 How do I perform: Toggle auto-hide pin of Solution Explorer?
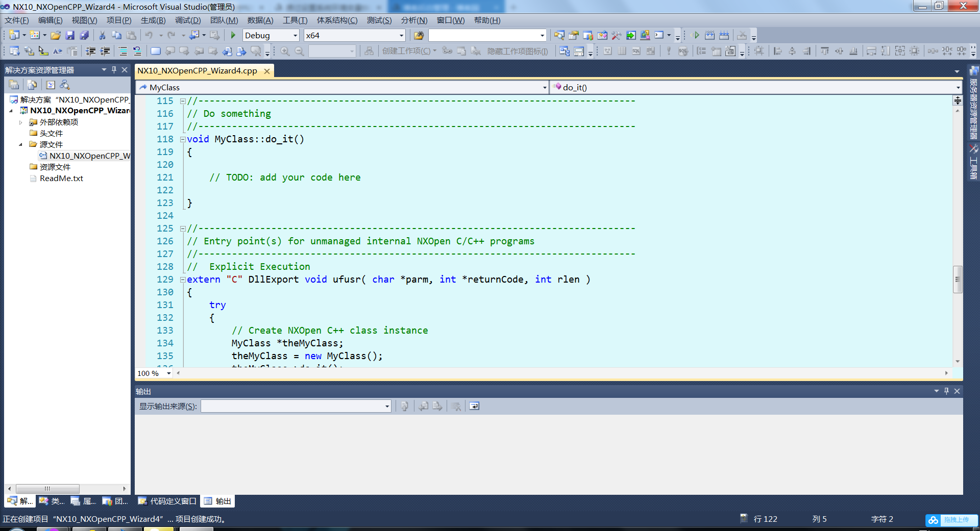tap(114, 70)
